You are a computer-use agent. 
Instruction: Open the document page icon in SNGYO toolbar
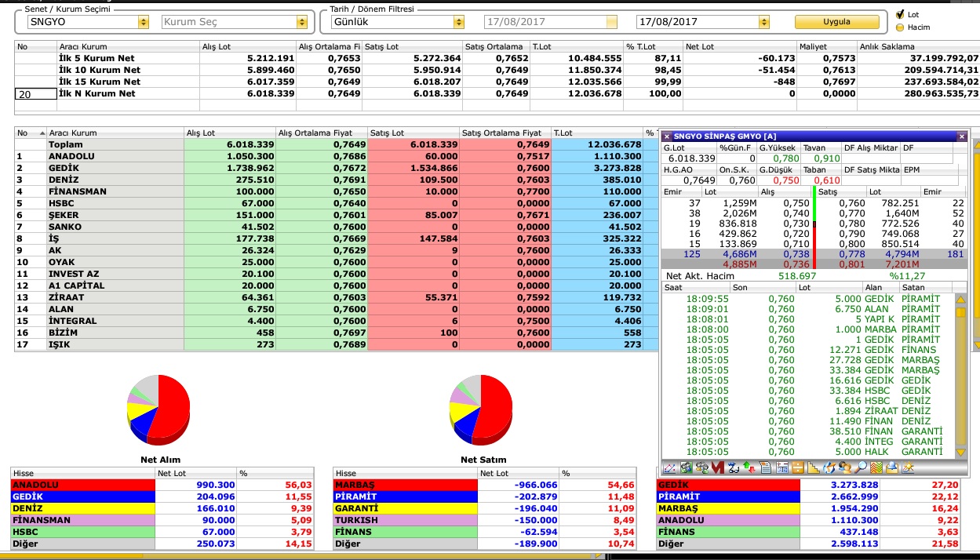click(766, 468)
